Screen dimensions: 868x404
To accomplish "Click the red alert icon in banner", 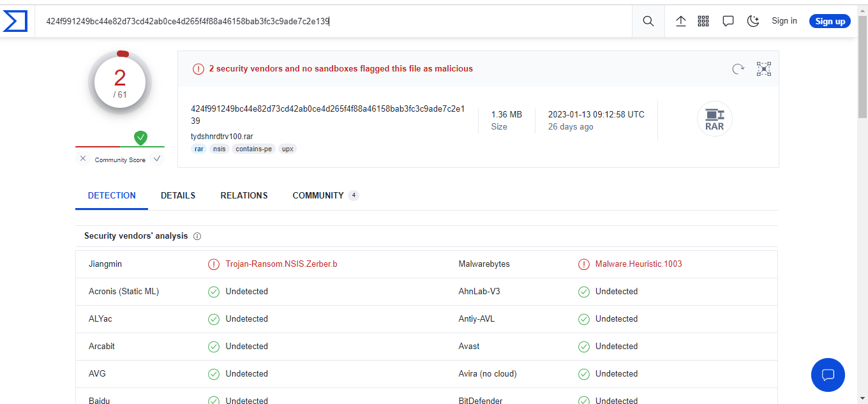I will (198, 69).
